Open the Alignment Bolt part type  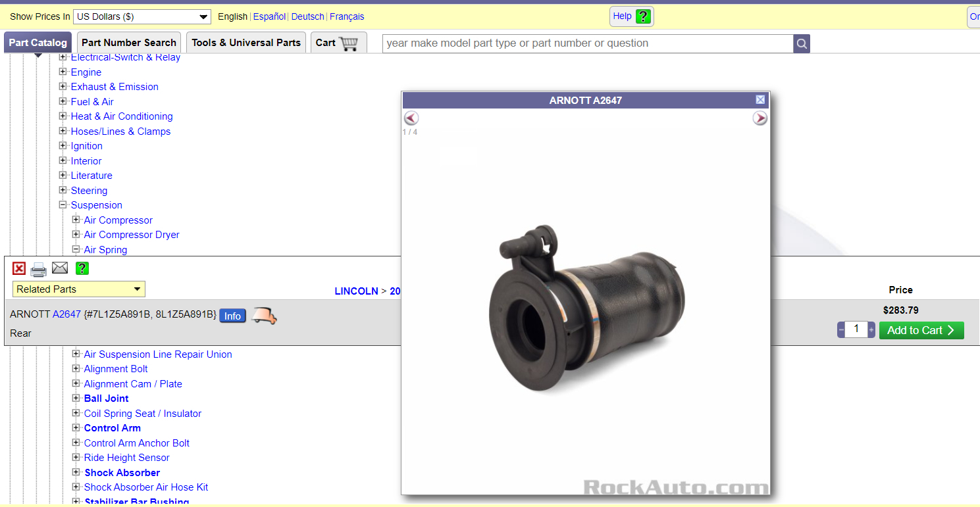pyautogui.click(x=116, y=369)
